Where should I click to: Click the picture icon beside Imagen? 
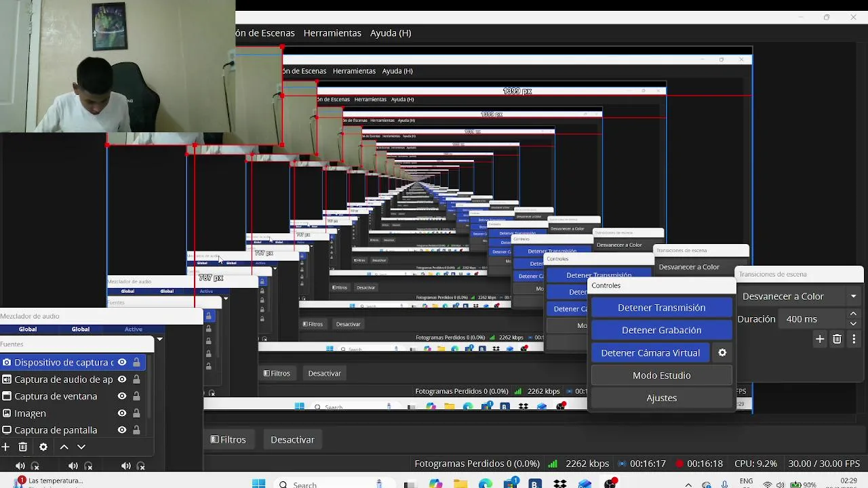pos(7,413)
